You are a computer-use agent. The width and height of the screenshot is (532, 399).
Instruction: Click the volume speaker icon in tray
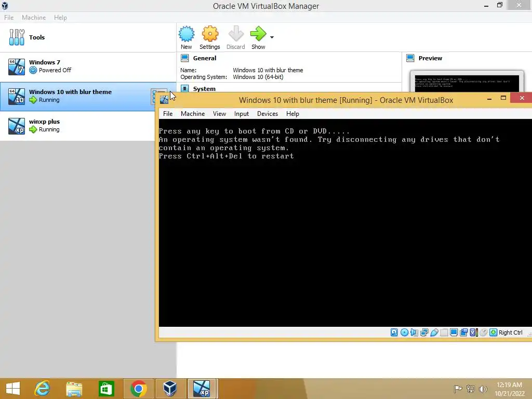(483, 389)
